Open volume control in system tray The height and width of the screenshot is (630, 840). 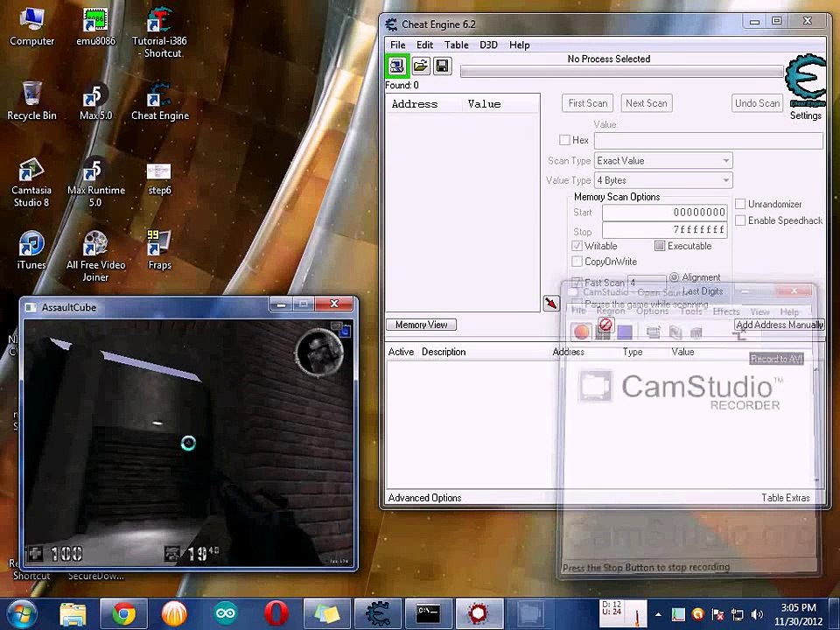(756, 614)
